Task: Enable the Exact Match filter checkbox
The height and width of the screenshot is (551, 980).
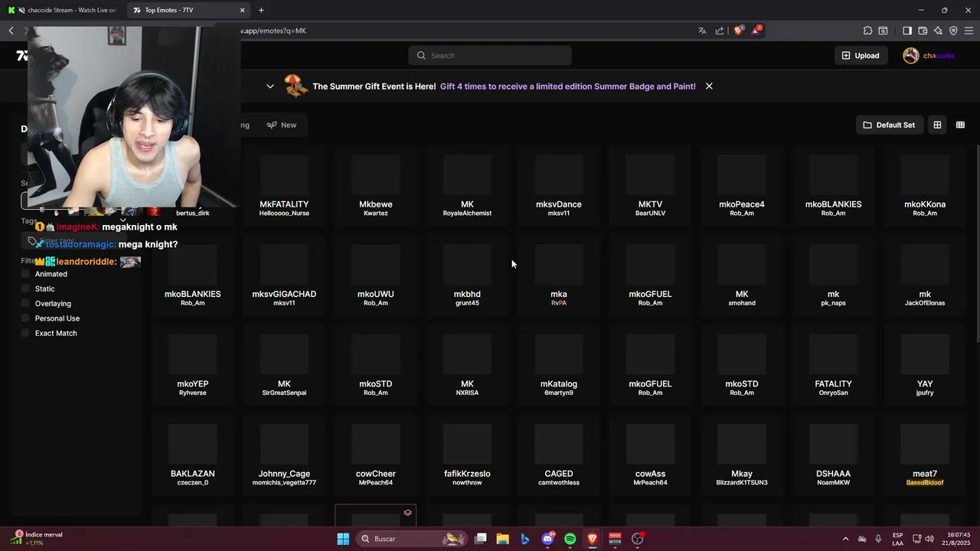Action: coord(25,333)
